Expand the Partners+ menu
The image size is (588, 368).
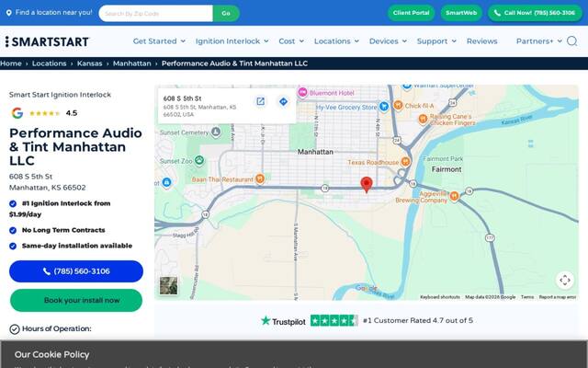539,41
